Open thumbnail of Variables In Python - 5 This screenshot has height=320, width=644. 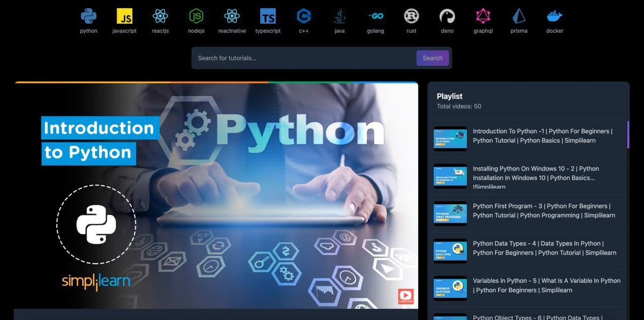[450, 288]
